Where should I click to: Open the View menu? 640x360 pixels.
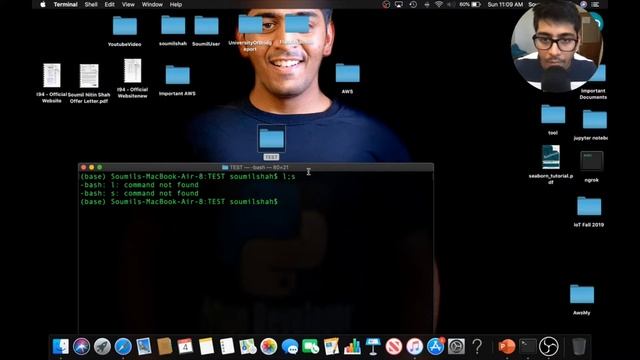128,4
